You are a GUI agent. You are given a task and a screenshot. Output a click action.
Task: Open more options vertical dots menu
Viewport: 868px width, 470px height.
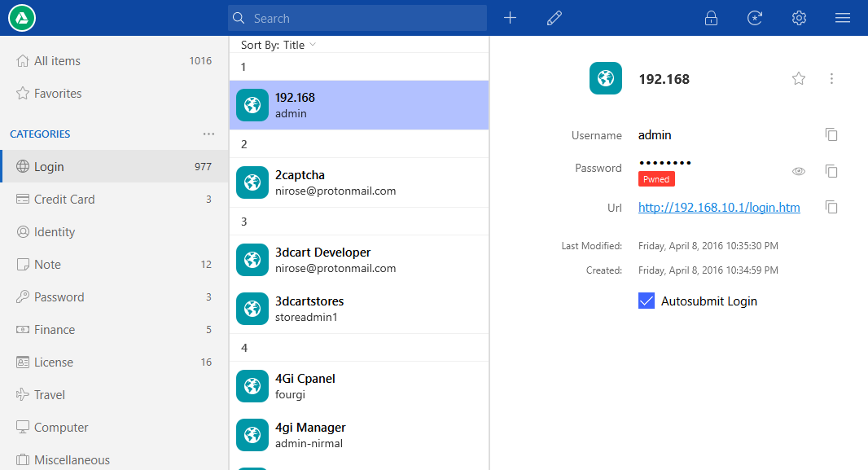point(831,79)
